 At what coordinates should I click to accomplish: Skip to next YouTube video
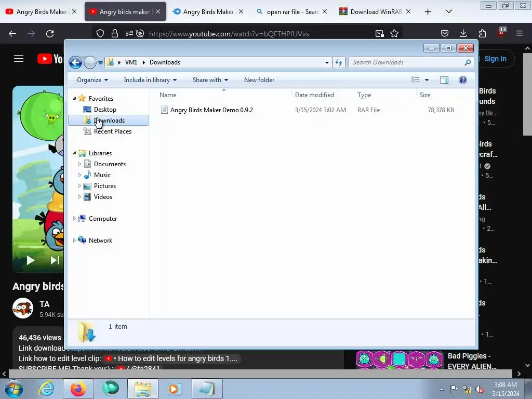point(55,260)
